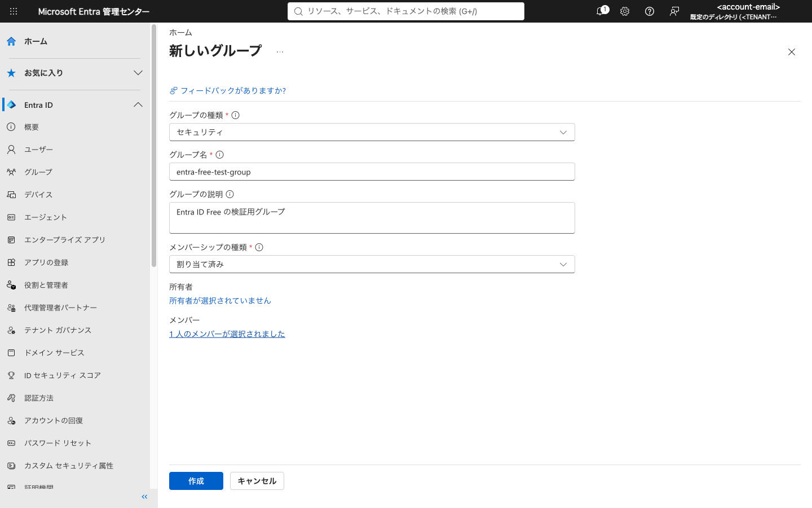Screen dimensions: 812x508
Task: Click the 作成 button
Action: pyautogui.click(x=196, y=481)
